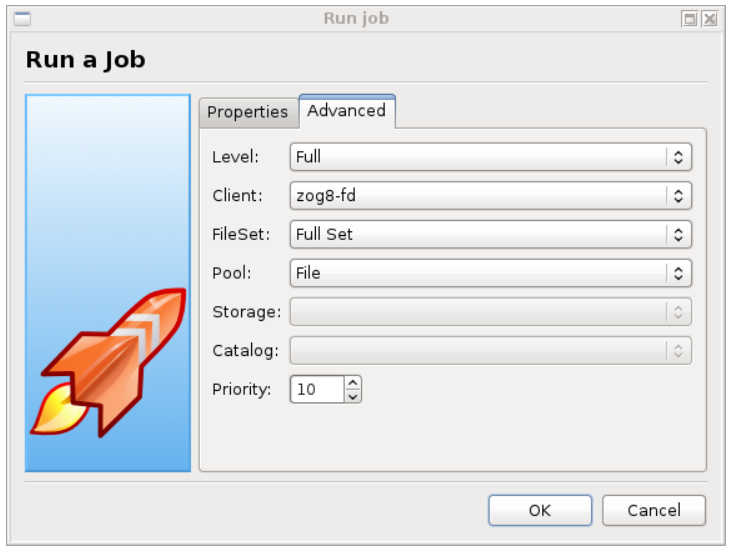Screen dimensions: 733x550
Task: Click the disabled Catalog combo box
Action: click(490, 351)
